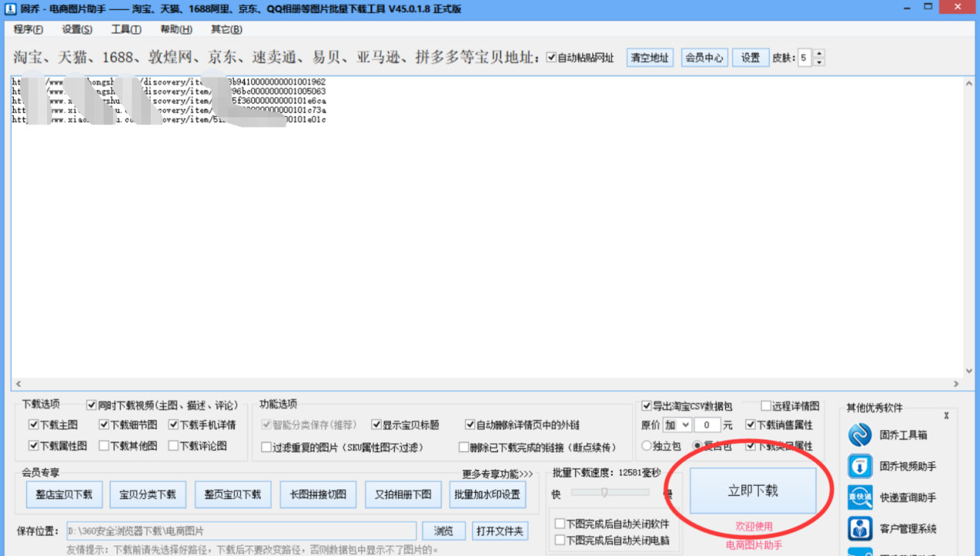This screenshot has width=980, height=556.
Task: Click the URL ending in 1001962
Action: (x=168, y=82)
